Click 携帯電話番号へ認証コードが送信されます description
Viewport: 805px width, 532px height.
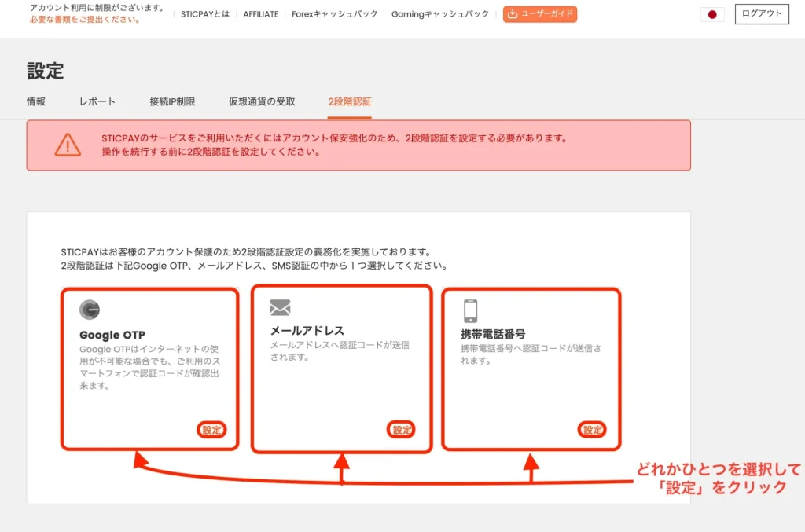tap(531, 354)
